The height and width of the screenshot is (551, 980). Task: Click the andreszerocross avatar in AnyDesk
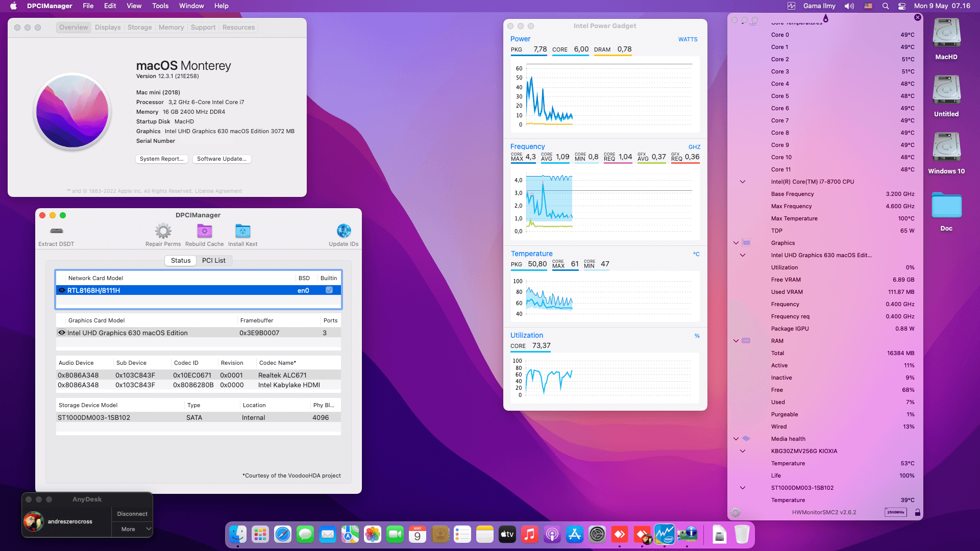click(34, 521)
